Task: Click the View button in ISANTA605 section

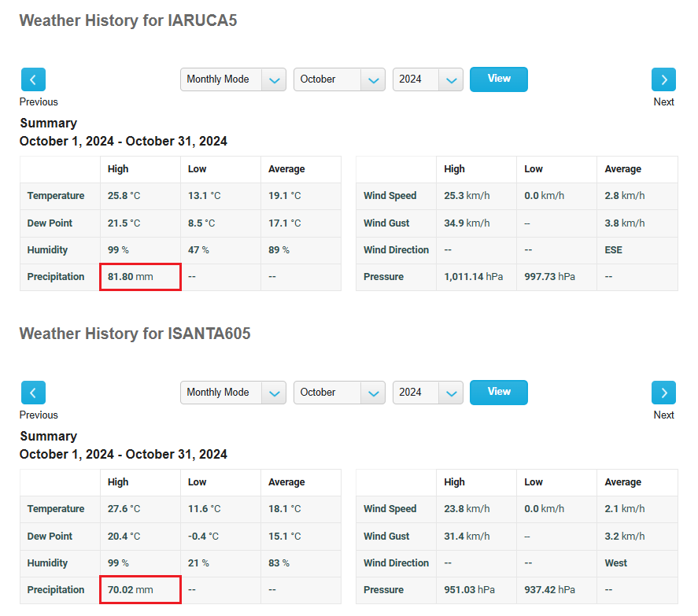Action: pyautogui.click(x=499, y=392)
